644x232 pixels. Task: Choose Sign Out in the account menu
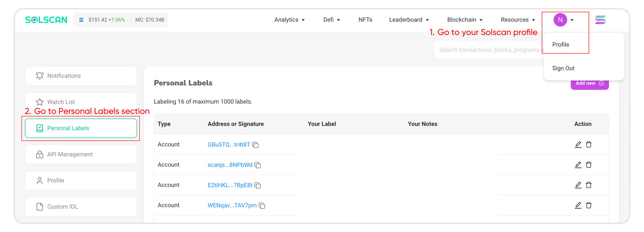coord(563,68)
